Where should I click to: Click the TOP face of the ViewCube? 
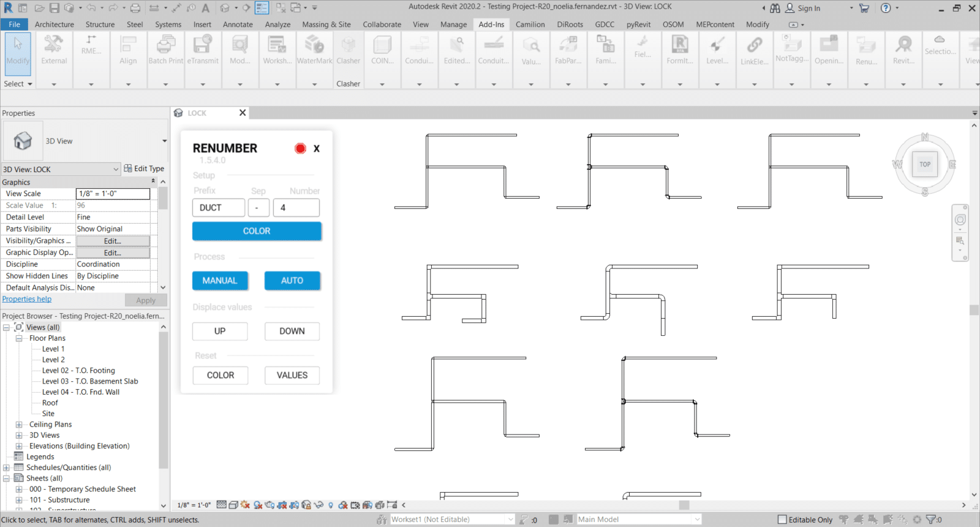925,164
